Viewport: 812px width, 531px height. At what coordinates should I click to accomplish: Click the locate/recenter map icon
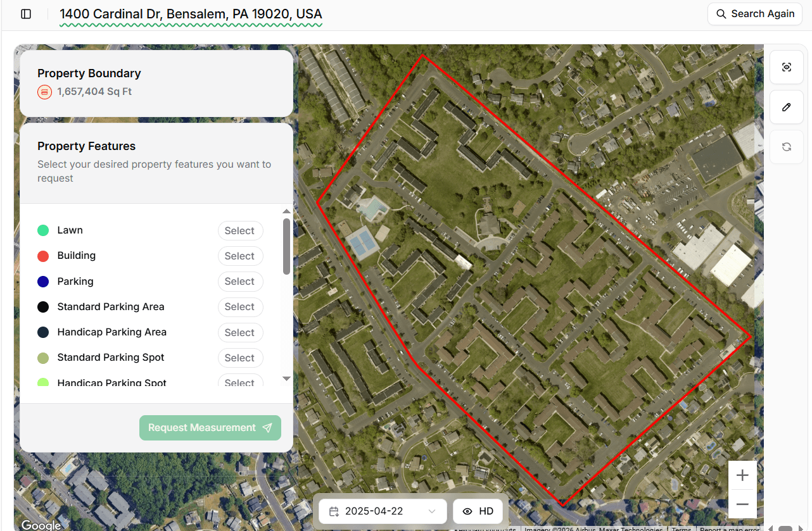(x=786, y=67)
